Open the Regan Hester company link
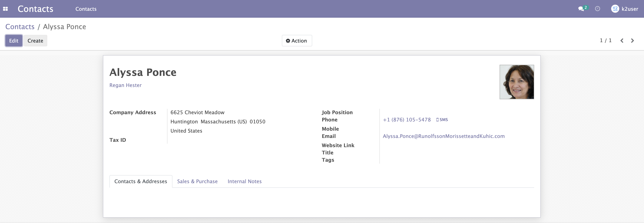Image resolution: width=644 pixels, height=223 pixels. coord(126,85)
